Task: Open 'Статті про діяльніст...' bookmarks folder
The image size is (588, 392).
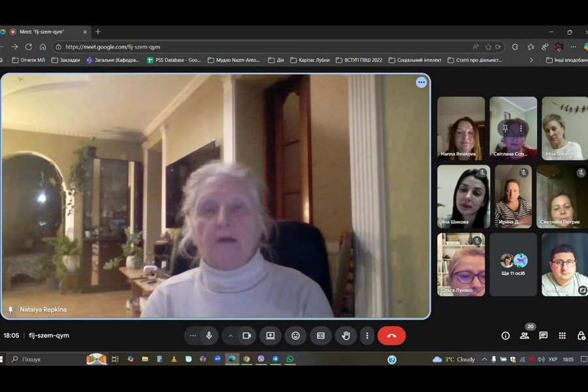Action: [475, 60]
